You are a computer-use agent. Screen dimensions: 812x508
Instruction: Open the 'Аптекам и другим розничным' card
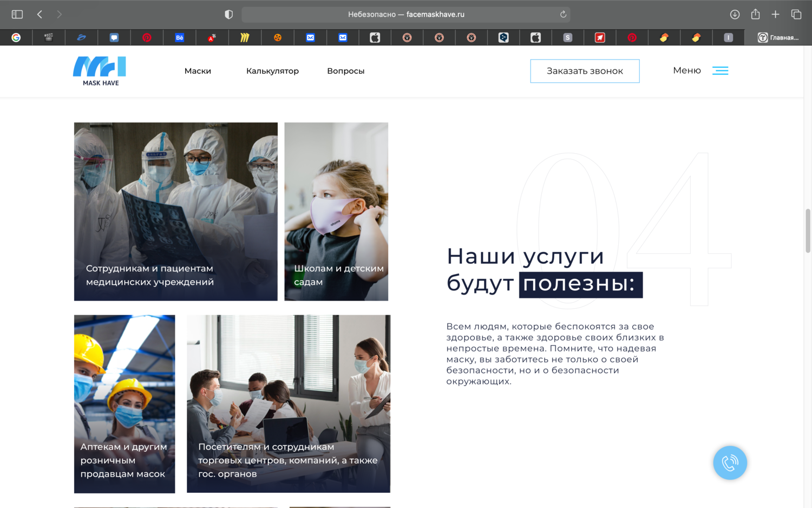(125, 404)
